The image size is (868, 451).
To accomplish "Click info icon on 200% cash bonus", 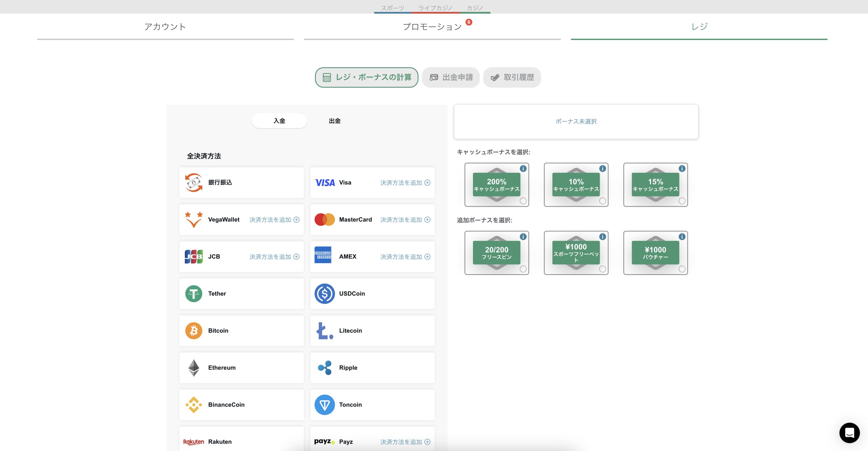I will pos(523,168).
